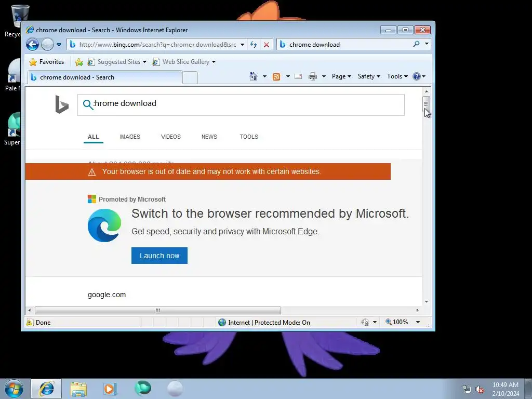
Task: Click the Home icon in command bar
Action: 254,76
